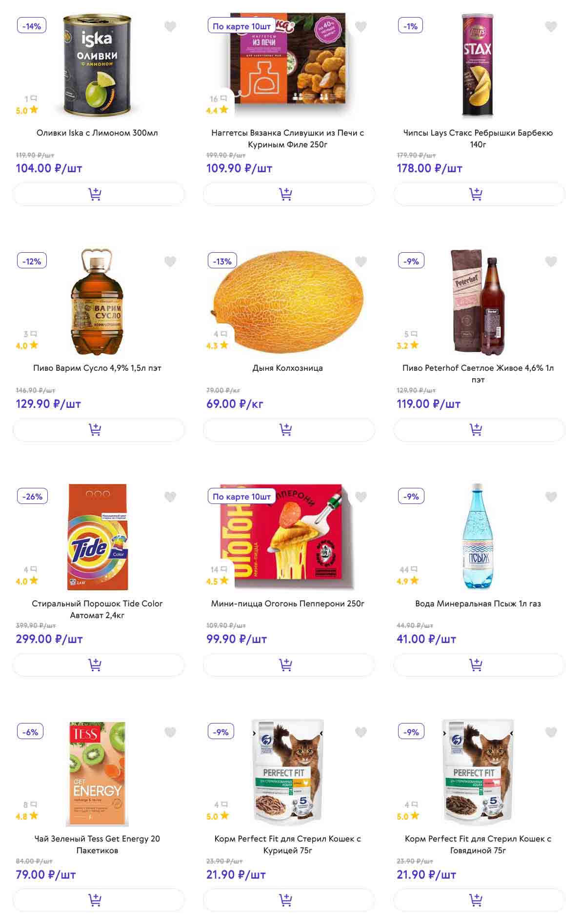Click the -26% discount badge on Tide
580x924 pixels.
point(32,497)
